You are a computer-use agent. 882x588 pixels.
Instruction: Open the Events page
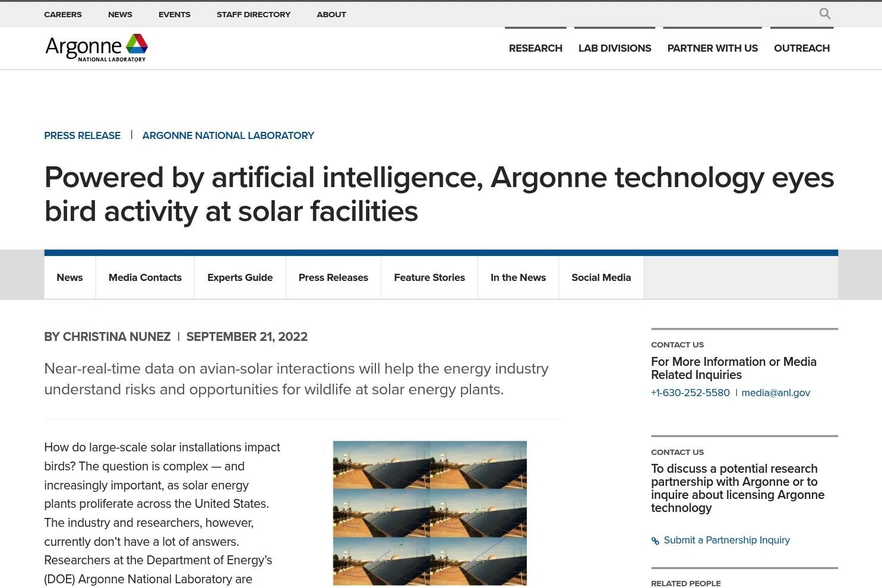pos(175,14)
